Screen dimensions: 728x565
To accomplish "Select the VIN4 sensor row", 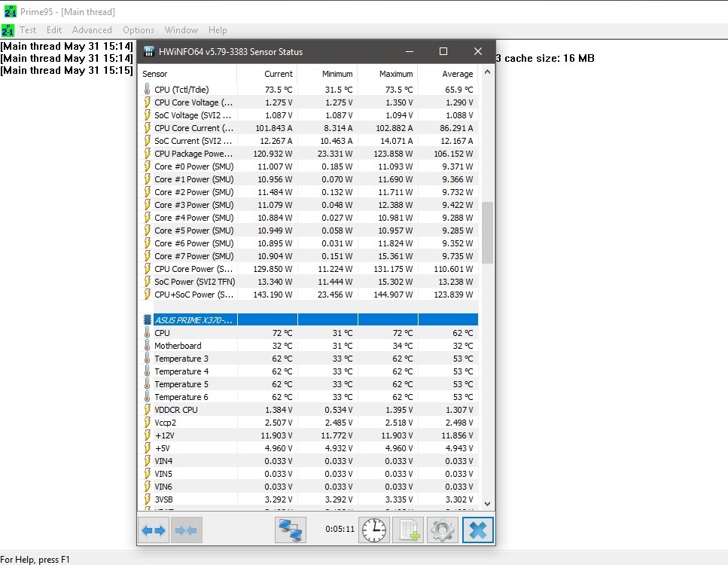I will tap(308, 461).
